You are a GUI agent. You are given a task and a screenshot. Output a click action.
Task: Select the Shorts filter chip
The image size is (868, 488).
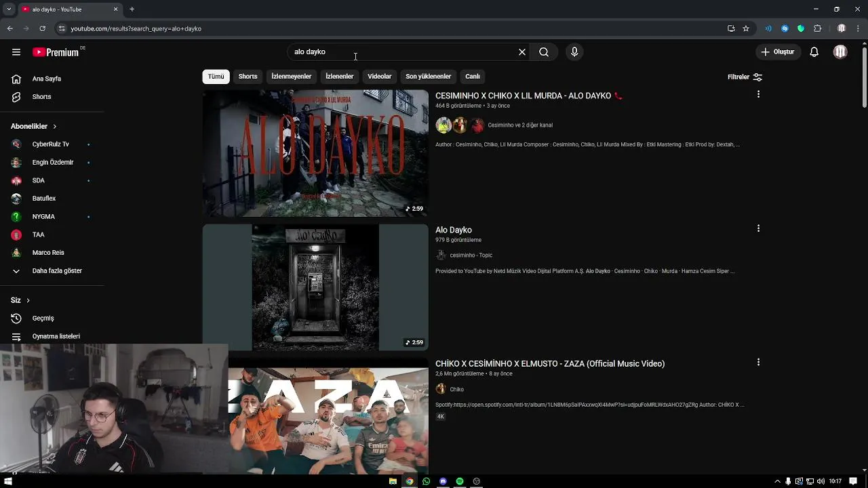pyautogui.click(x=248, y=77)
